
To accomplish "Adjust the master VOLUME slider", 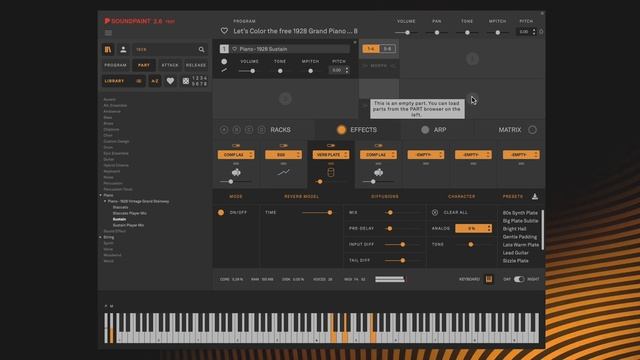I will tap(407, 32).
